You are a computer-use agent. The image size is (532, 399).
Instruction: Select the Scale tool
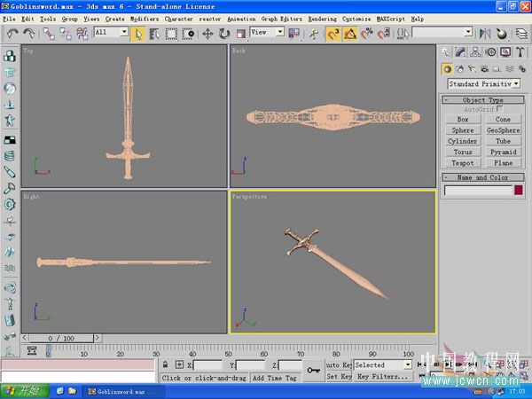(x=240, y=34)
